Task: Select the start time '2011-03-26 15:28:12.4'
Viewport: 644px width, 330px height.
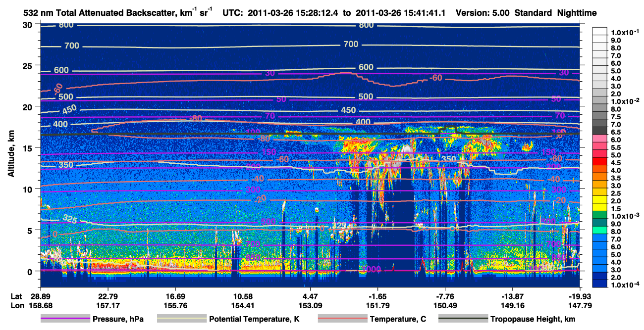Action: click(x=295, y=13)
